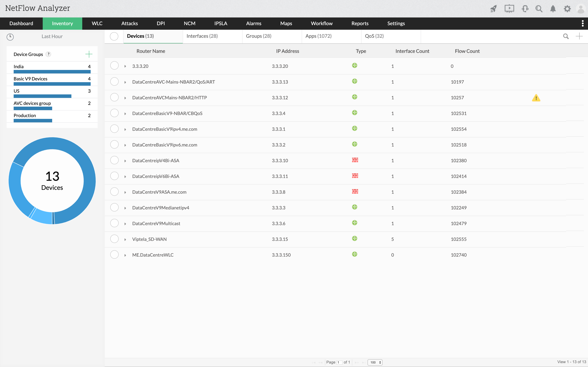Open the DataCentreBasicV9-NBAR/CBQoS router link
588x367 pixels.
click(x=167, y=113)
